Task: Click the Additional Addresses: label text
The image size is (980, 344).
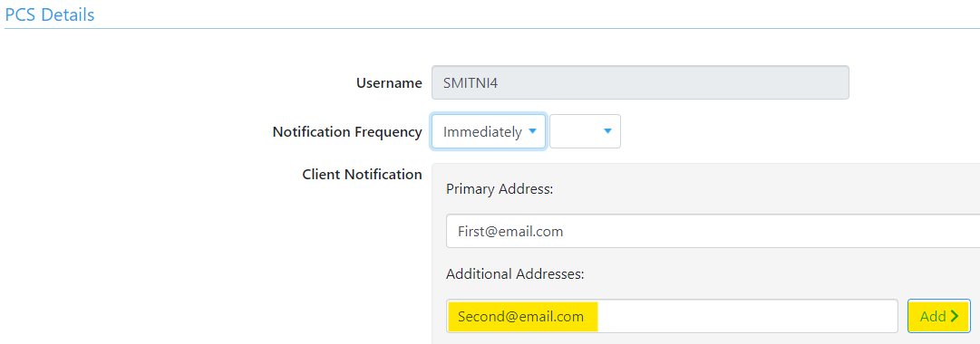Action: (x=515, y=274)
